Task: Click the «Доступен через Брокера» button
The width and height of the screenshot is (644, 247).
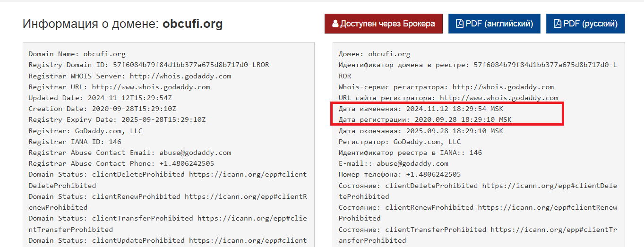Action: click(383, 24)
